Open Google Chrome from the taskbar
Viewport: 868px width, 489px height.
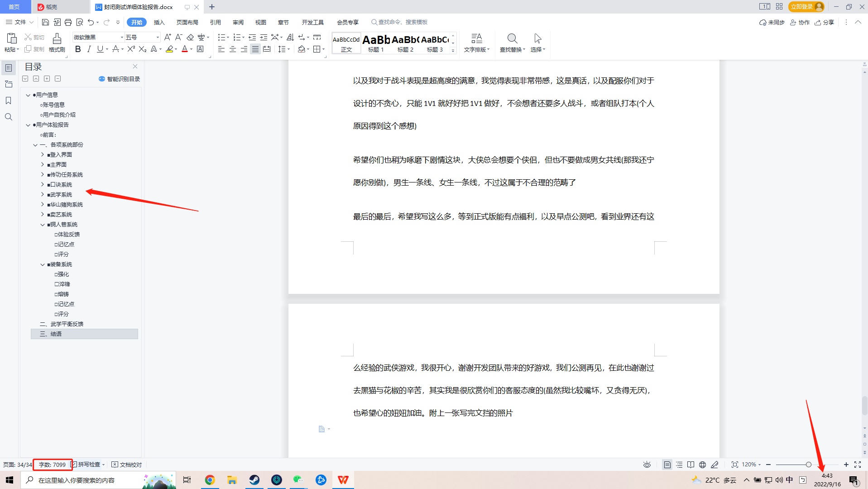[x=210, y=480]
